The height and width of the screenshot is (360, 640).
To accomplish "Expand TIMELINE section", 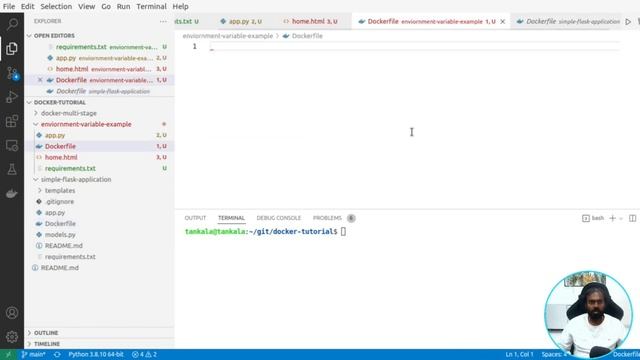I will [47, 344].
